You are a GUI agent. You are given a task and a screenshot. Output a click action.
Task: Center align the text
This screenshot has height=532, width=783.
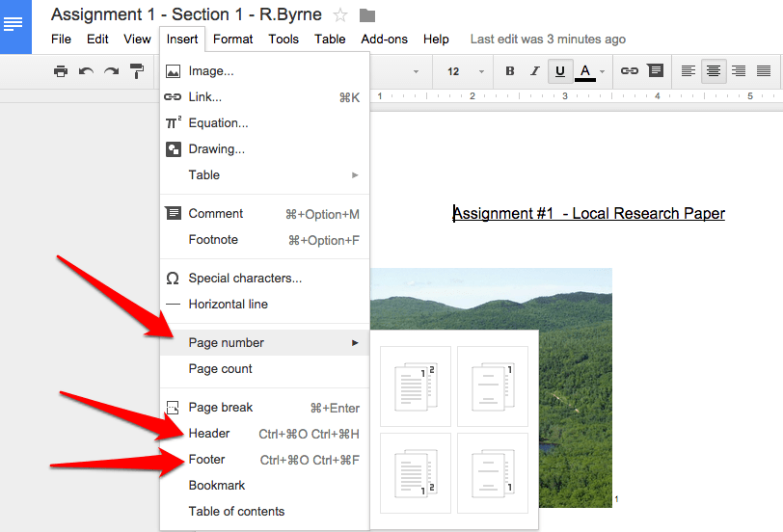coord(714,71)
